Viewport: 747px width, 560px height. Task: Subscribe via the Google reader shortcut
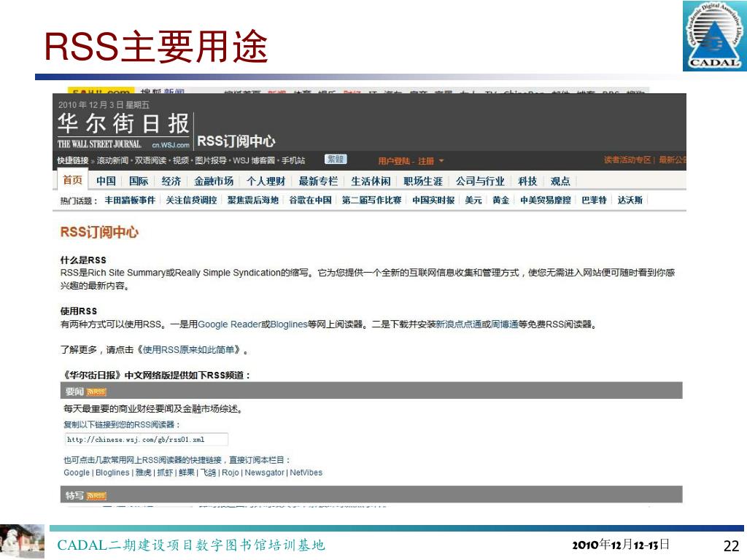coord(77,472)
